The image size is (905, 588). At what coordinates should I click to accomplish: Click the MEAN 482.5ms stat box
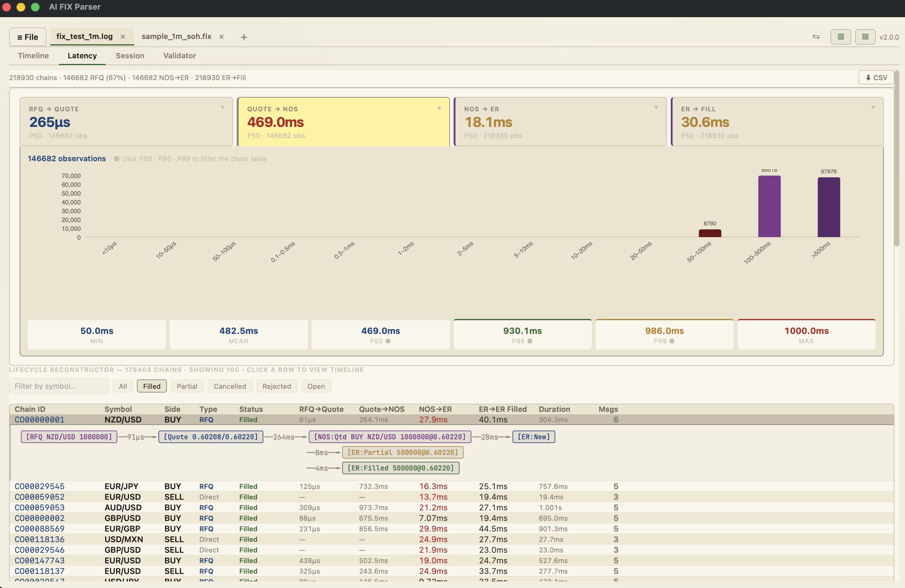238,335
